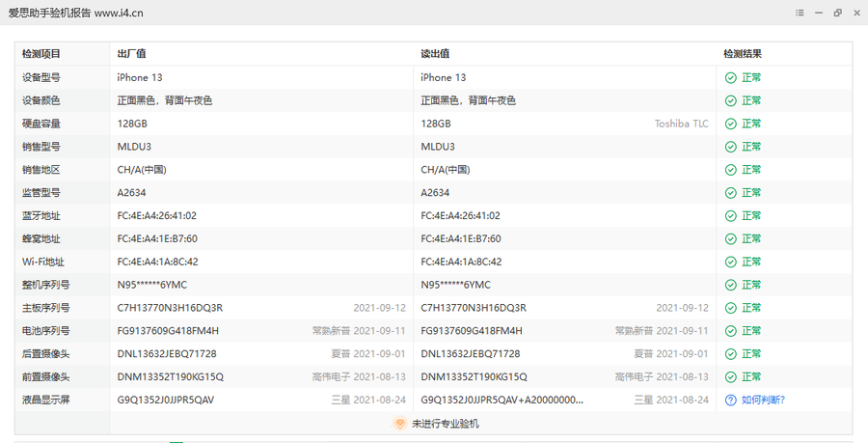Click the 出厂值 column header
The image size is (868, 443).
click(131, 54)
